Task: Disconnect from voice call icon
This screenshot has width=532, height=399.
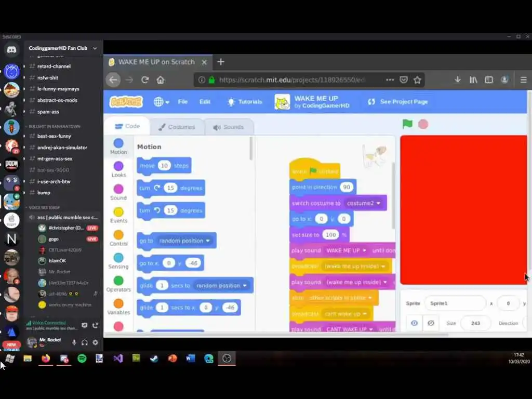Action: 96,325
